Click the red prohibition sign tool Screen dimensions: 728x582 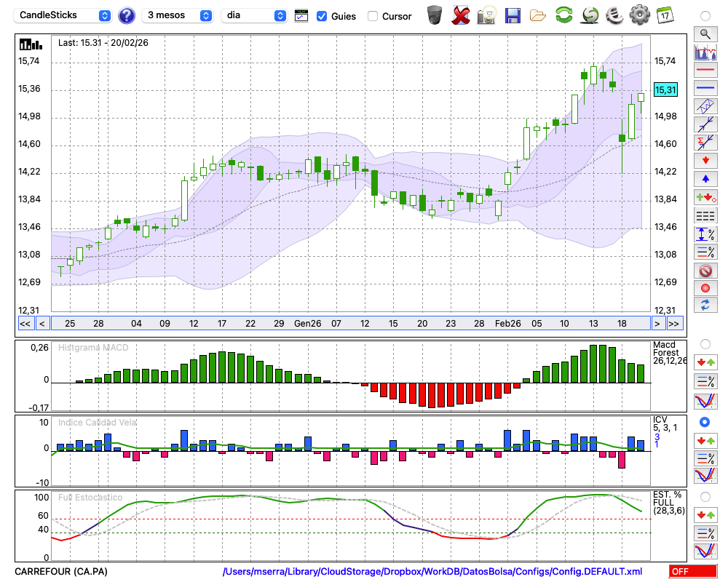pos(705,270)
